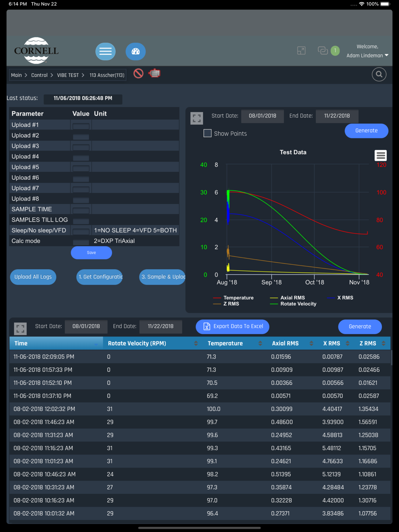Go to VIBE TEST breadcrumb
399x532 pixels.
click(68, 75)
